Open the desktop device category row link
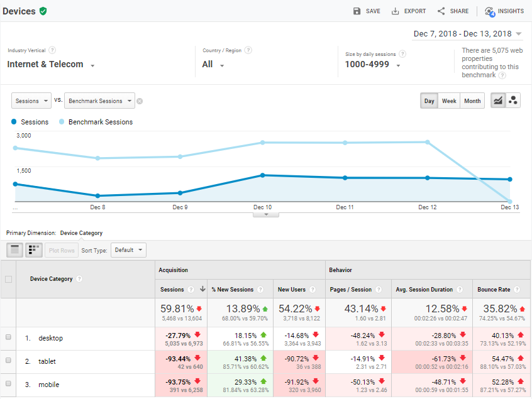This screenshot has width=532, height=399. point(51,338)
